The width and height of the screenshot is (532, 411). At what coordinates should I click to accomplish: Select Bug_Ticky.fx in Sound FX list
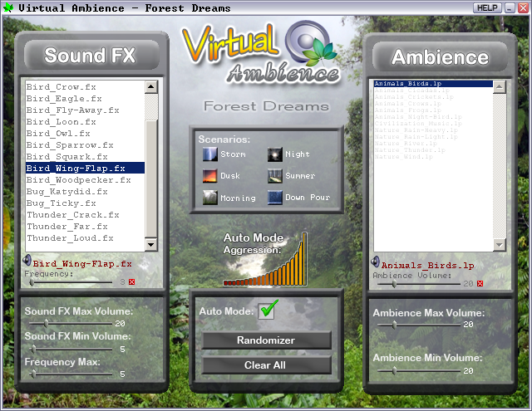coord(85,203)
